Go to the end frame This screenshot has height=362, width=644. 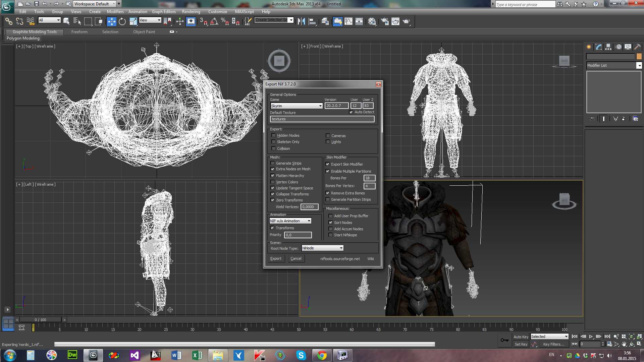(607, 337)
